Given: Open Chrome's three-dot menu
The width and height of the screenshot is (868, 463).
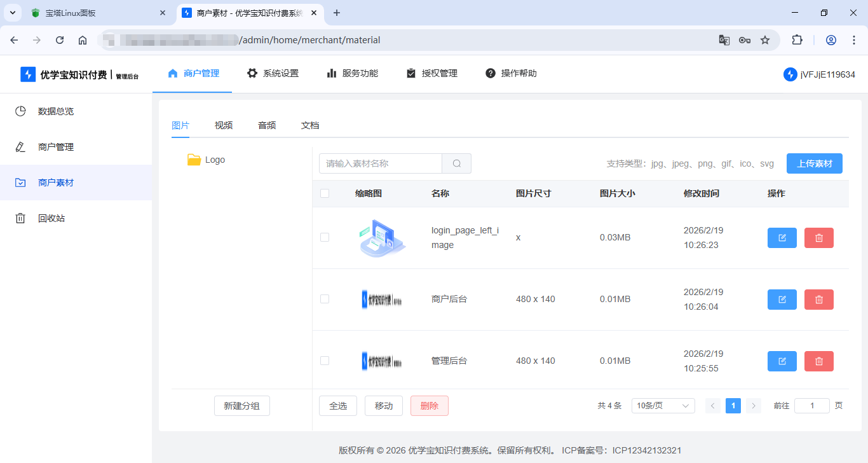Looking at the screenshot, I should point(854,39).
